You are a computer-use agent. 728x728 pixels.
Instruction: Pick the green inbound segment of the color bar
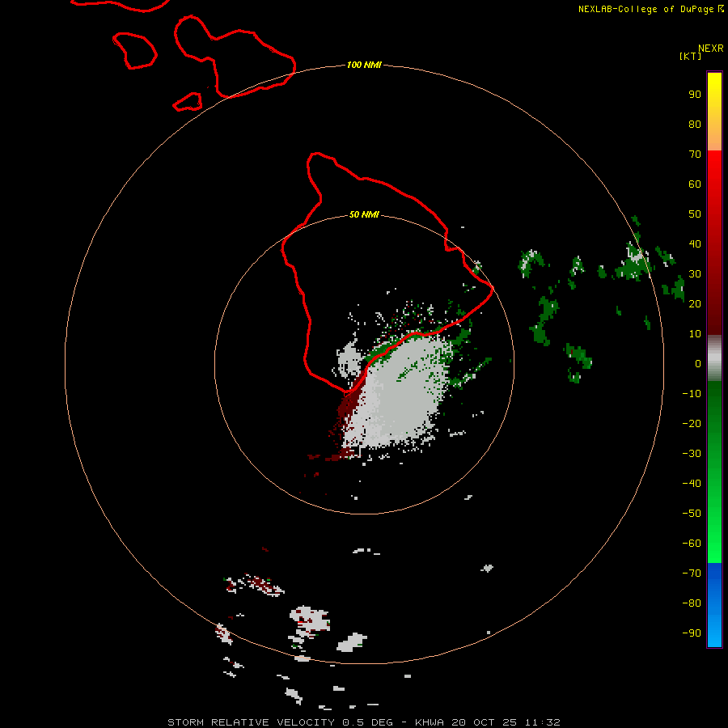coord(714,472)
